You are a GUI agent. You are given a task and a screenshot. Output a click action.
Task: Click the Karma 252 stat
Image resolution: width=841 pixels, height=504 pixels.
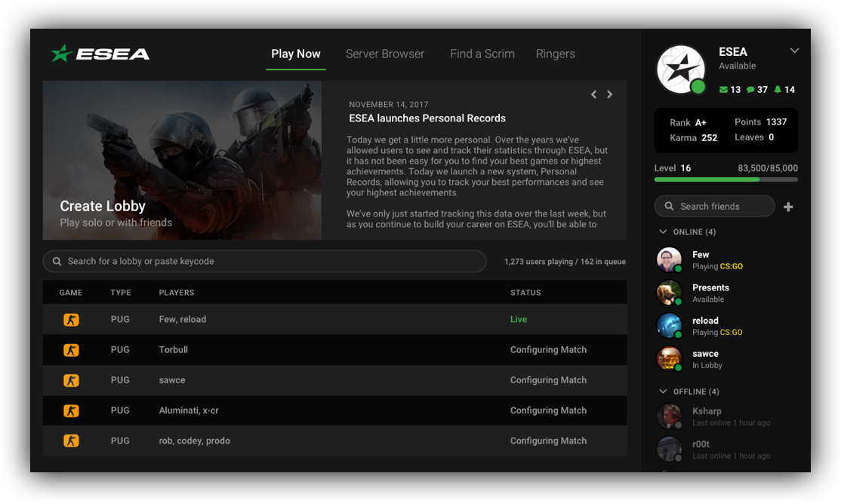[694, 138]
